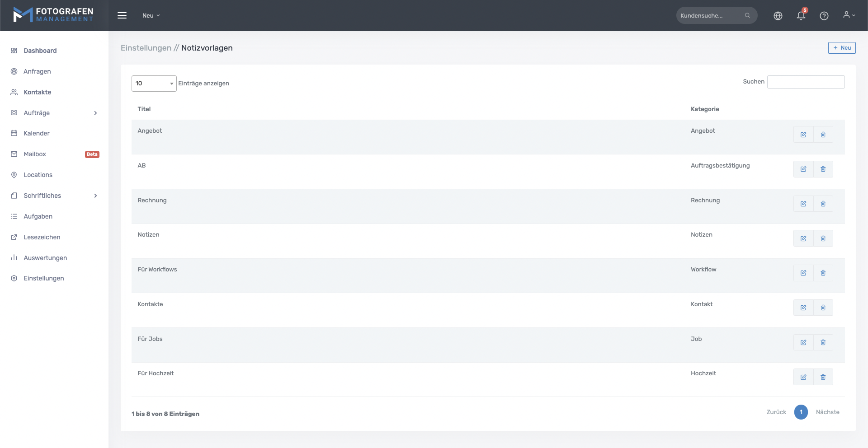
Task: Open Mailbox from the sidebar
Action: click(35, 154)
